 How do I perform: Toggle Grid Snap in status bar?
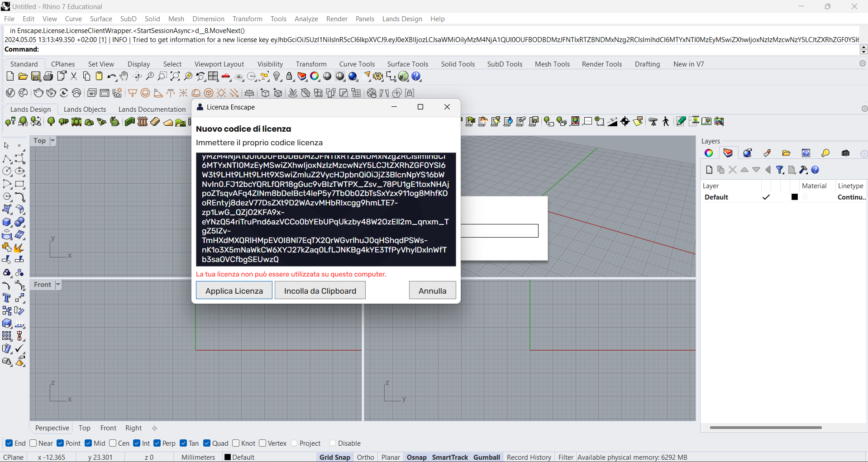335,457
